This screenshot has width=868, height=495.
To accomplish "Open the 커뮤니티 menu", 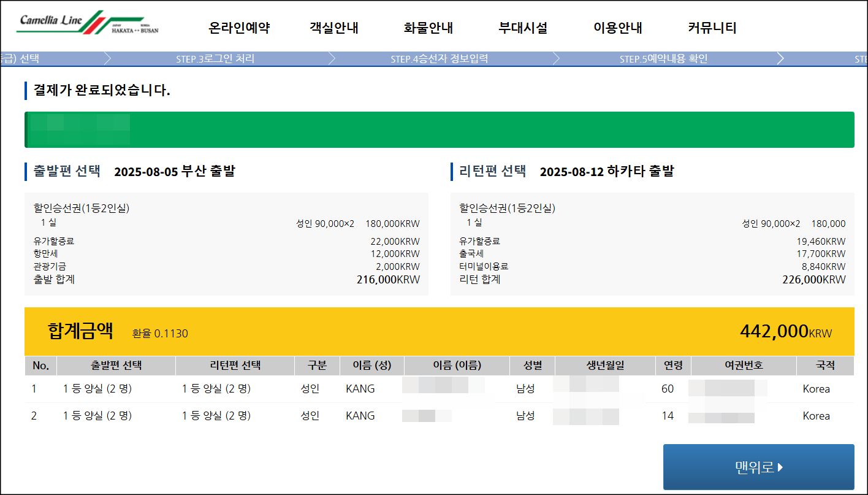I will 712,28.
